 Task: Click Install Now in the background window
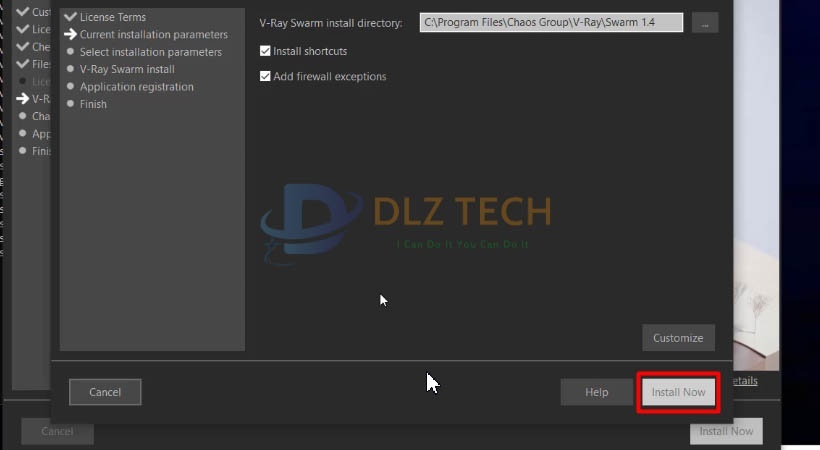(726, 431)
